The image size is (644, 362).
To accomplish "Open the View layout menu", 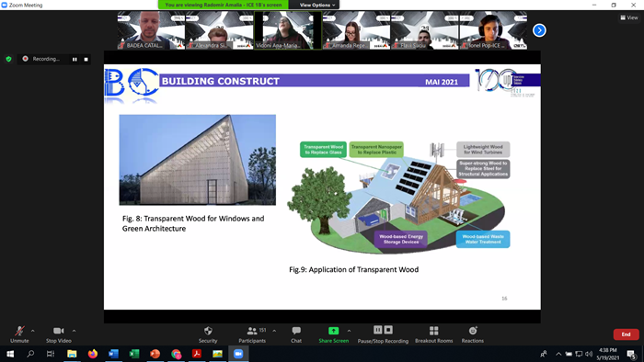I will pos(629,17).
